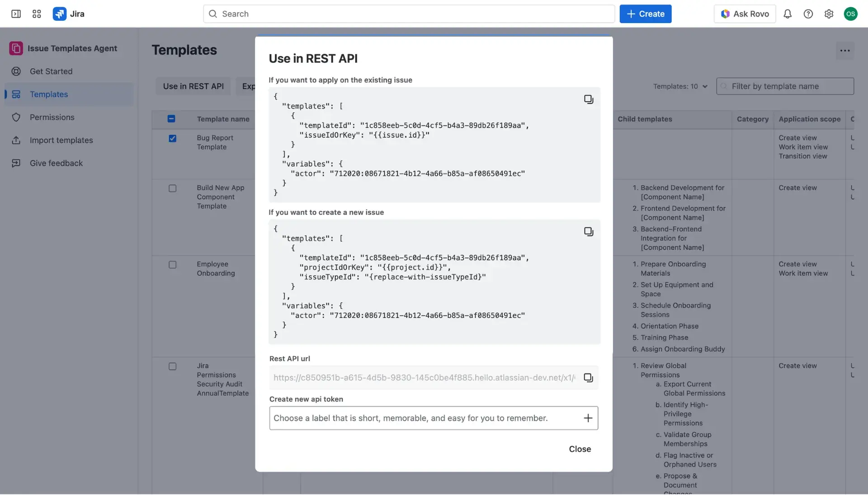This screenshot has width=868, height=495.
Task: Select Permissions in the sidebar
Action: (x=52, y=117)
